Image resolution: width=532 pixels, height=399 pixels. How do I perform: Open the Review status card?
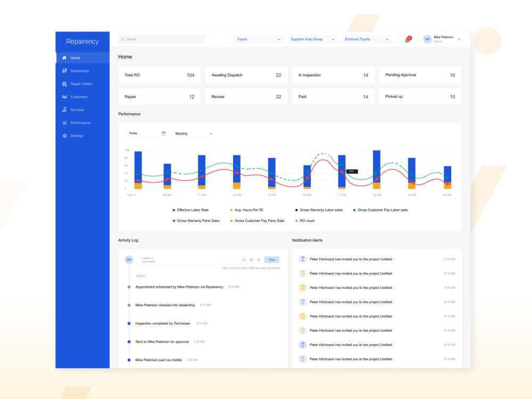coord(246,97)
